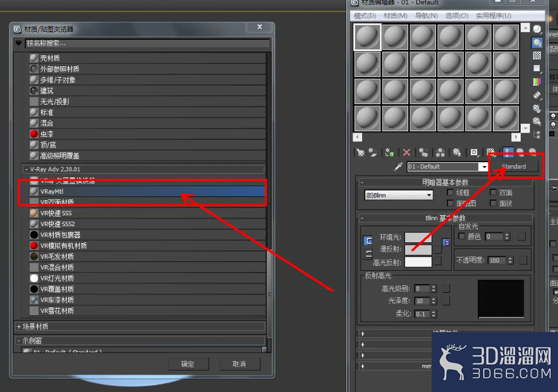Click Show Shaded Material in Viewport icon
This screenshot has height=392, width=558.
pyautogui.click(x=491, y=153)
